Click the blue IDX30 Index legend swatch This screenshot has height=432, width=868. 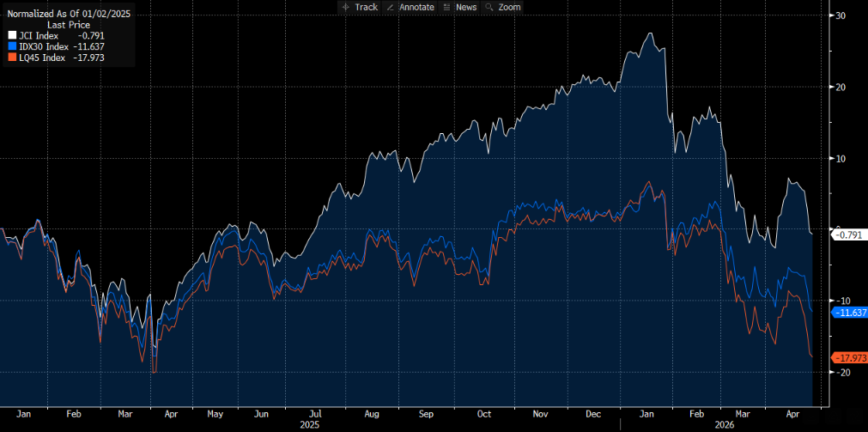pyautogui.click(x=11, y=46)
